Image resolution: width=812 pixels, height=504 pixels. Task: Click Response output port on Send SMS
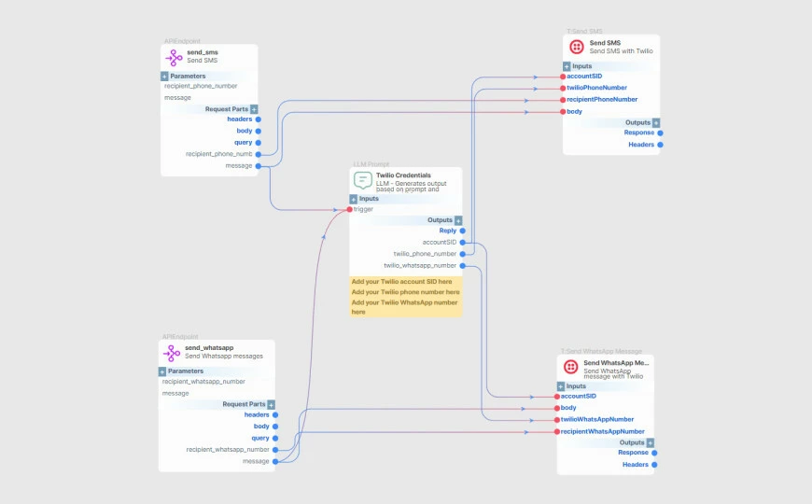coord(660,133)
